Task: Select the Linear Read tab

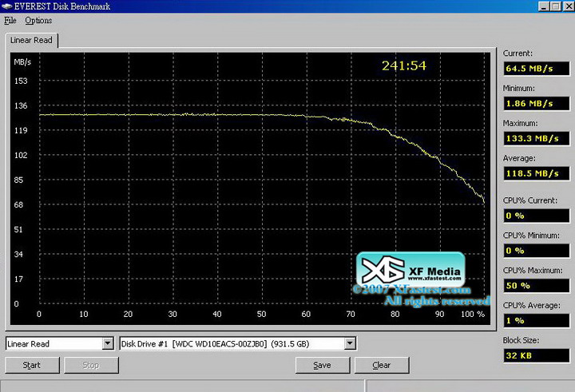Action: 31,41
